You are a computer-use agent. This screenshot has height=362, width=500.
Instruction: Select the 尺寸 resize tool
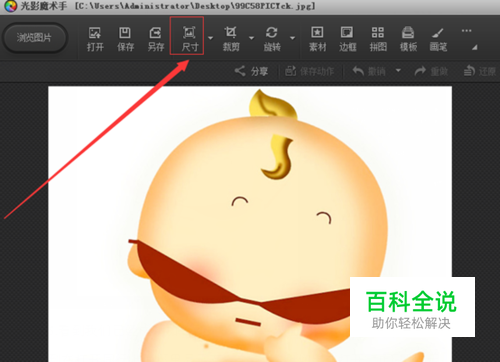coord(189,39)
